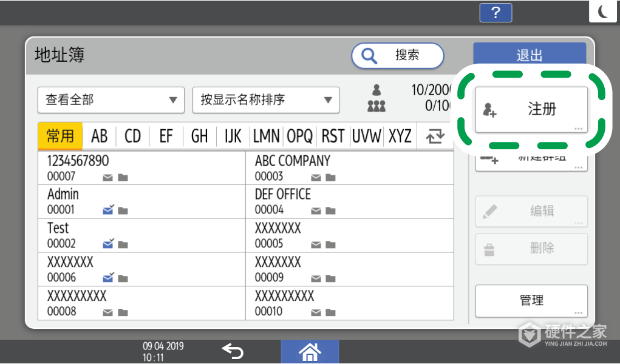The height and width of the screenshot is (364, 620).
Task: Select the XYZ tab
Action: pos(400,136)
